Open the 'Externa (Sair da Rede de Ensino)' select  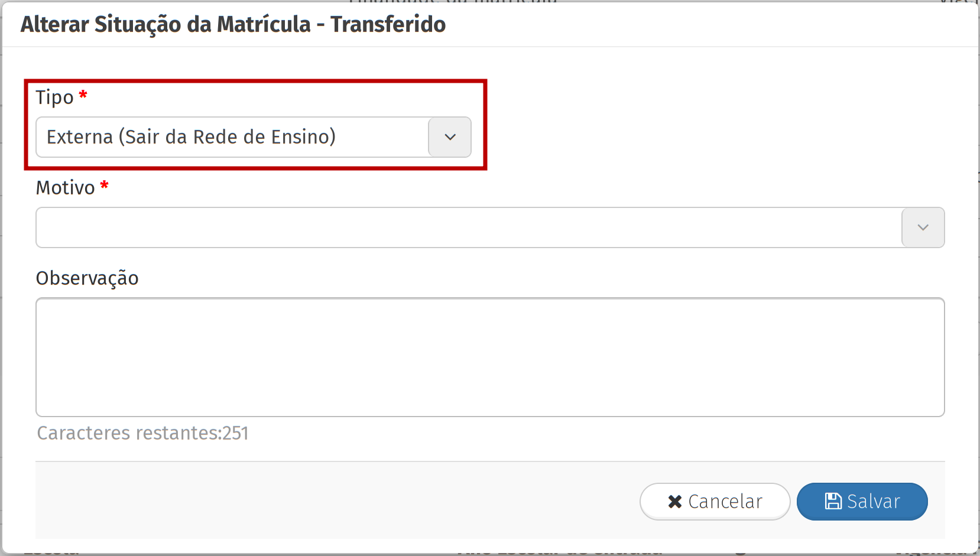point(232,137)
